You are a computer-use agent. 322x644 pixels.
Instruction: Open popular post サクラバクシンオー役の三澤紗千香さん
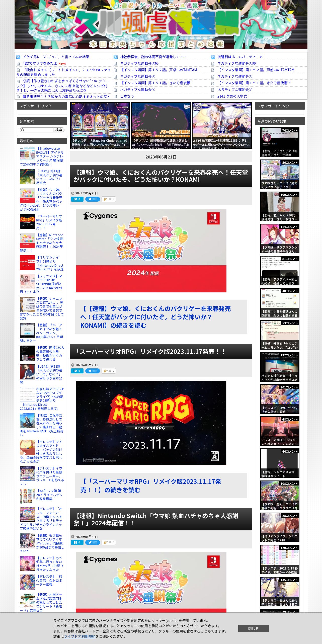coord(280,238)
